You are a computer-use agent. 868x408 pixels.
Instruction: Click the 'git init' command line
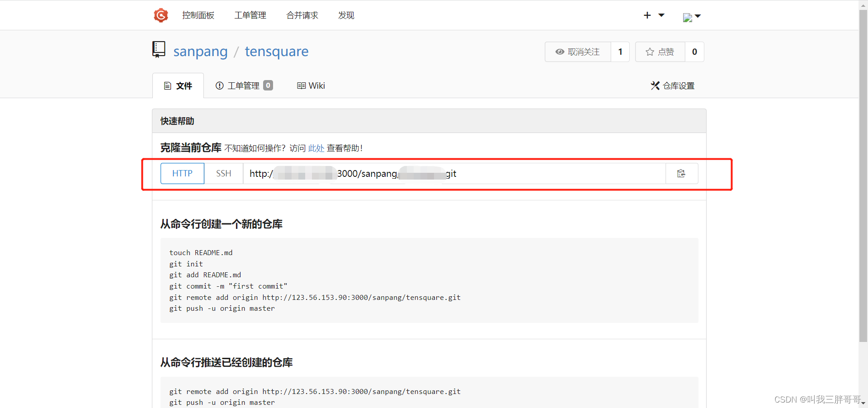point(186,264)
